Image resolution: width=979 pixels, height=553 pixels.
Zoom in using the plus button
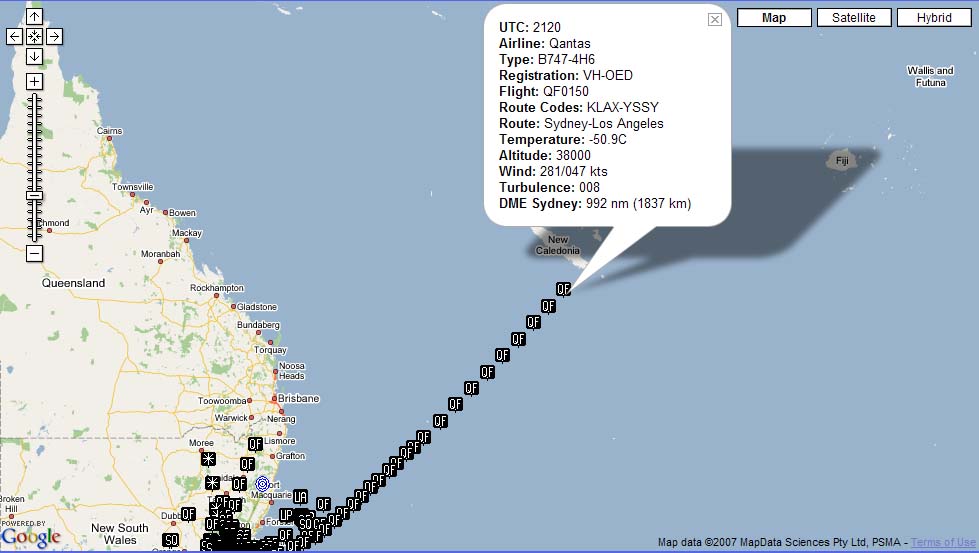(34, 82)
